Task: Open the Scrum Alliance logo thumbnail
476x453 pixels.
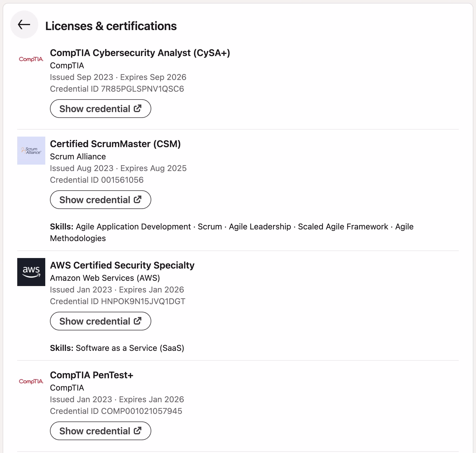Action: point(31,151)
